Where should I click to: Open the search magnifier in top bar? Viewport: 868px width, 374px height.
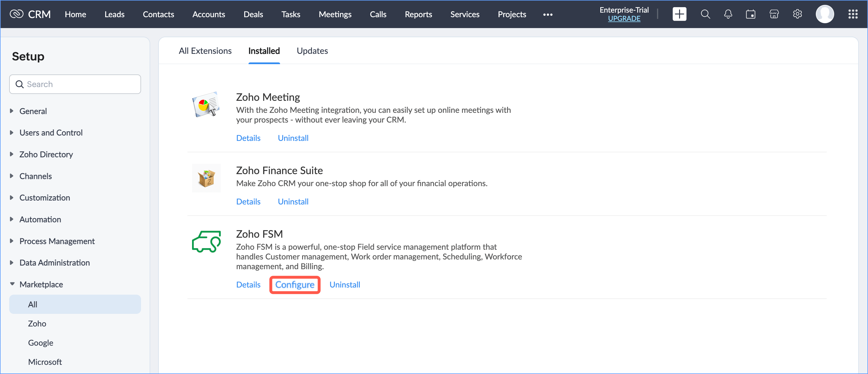(705, 14)
